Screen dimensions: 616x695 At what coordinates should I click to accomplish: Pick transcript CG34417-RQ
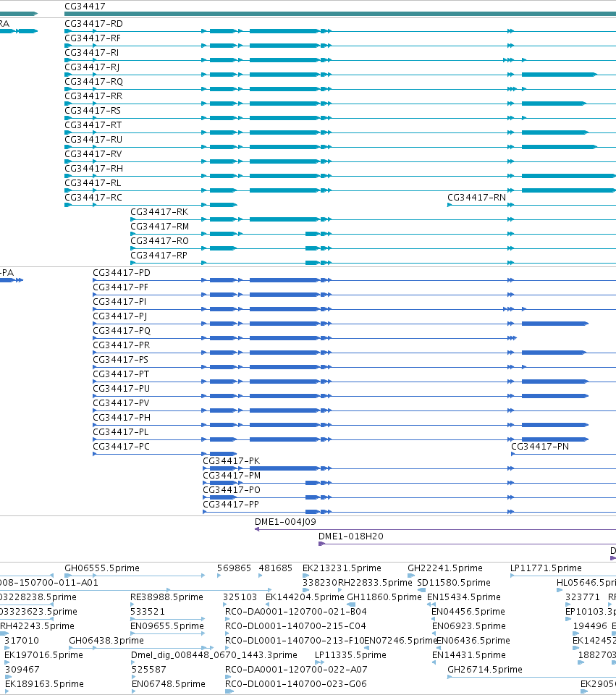[94, 82]
